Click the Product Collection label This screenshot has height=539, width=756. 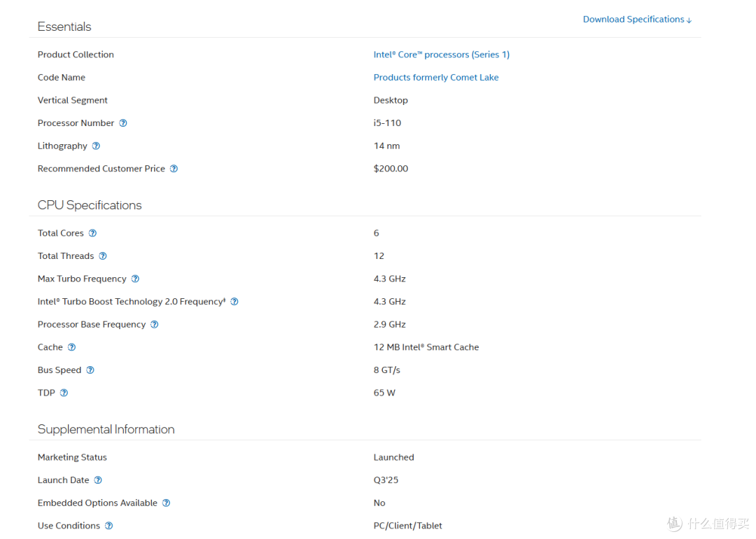[76, 55]
